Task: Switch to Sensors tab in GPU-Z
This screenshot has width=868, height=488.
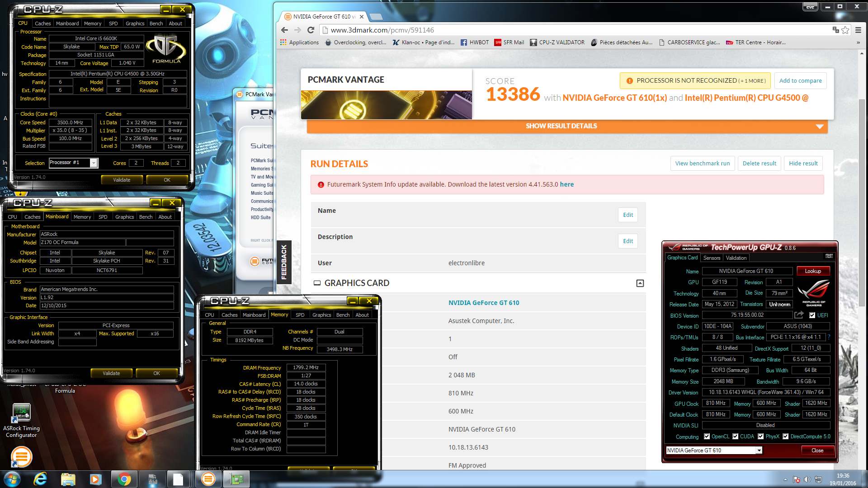Action: click(712, 258)
